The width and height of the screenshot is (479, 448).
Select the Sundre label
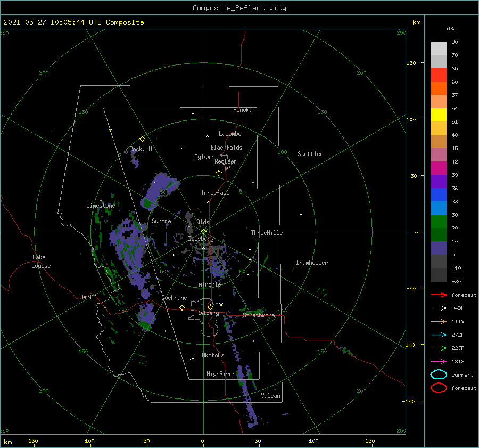click(161, 221)
